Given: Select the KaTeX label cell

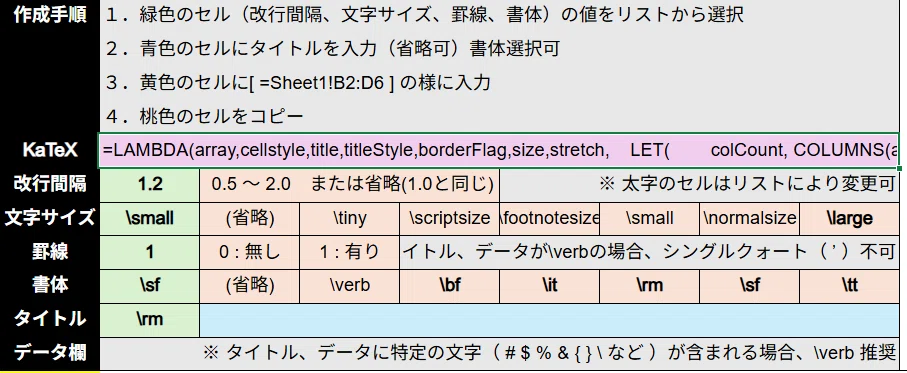Looking at the screenshot, I should click(50, 151).
